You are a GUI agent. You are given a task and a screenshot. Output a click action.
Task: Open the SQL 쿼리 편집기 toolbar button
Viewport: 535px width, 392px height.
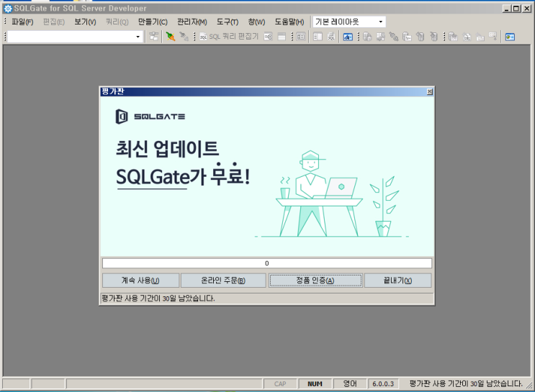click(x=229, y=37)
